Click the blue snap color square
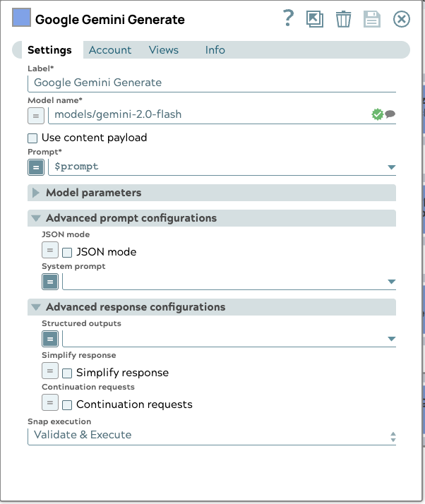Viewport: 425px width, 504px height. click(21, 19)
